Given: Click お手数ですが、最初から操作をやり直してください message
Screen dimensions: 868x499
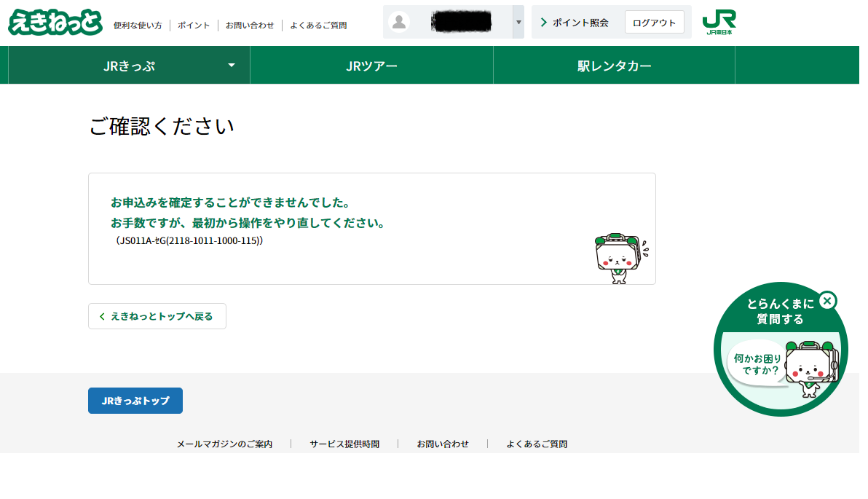Looking at the screenshot, I should click(248, 223).
